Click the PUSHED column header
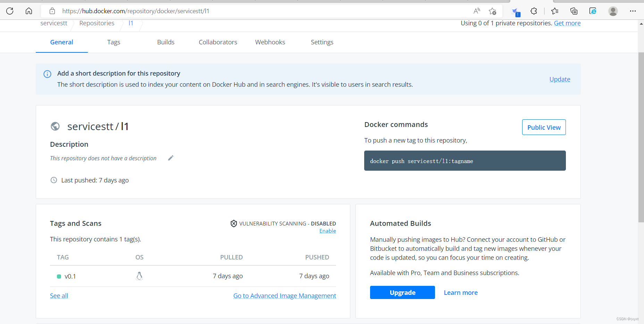Viewport: 644px width, 324px height. pyautogui.click(x=317, y=257)
